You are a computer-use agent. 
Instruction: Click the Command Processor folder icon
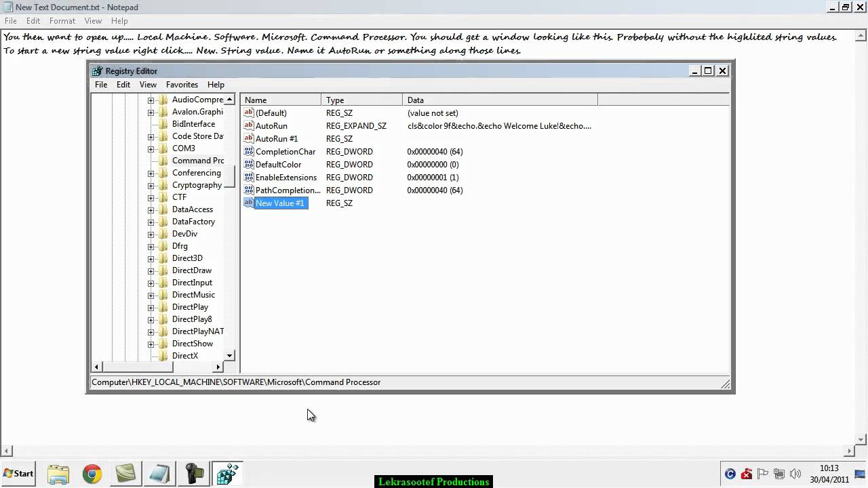tap(163, 161)
